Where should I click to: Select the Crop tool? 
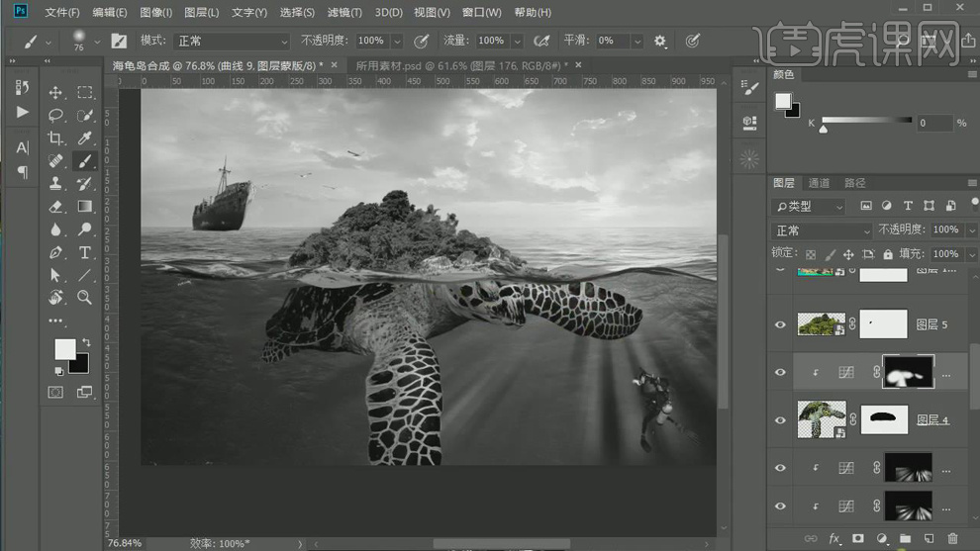[56, 138]
